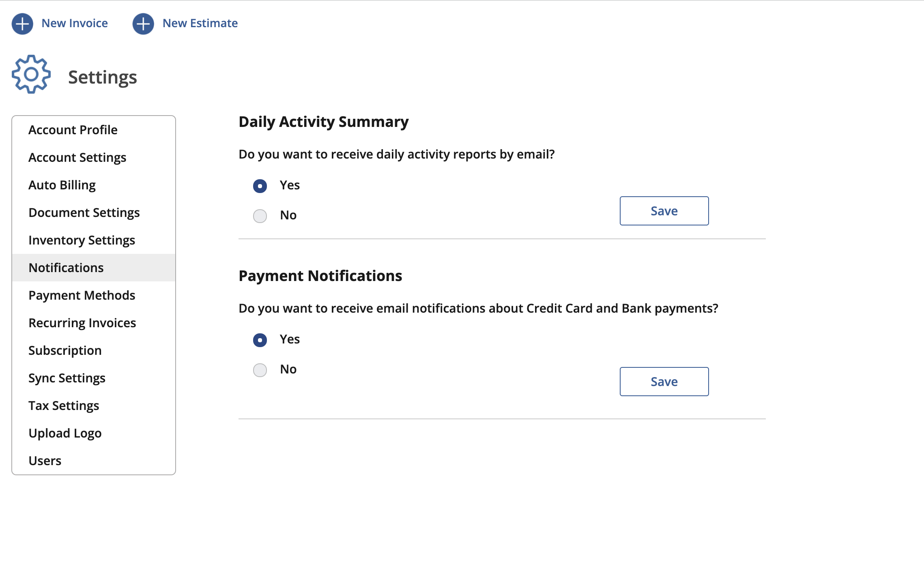Open the Upload Logo page

click(x=65, y=433)
